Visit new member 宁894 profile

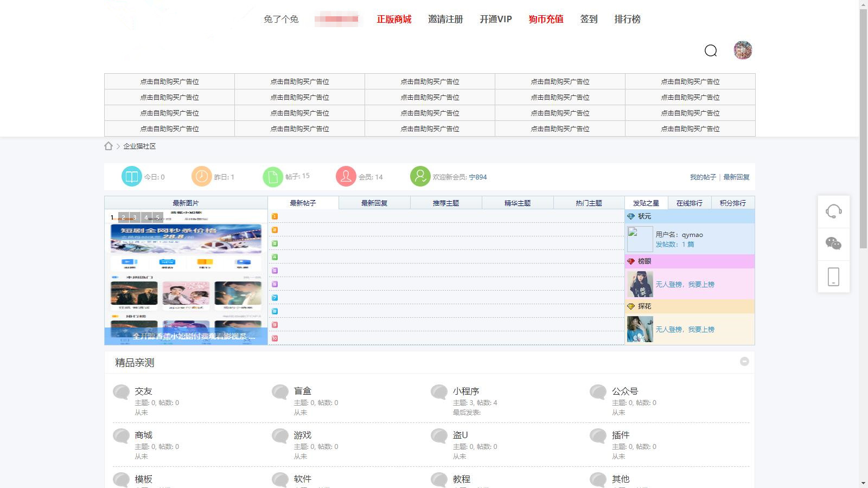pyautogui.click(x=477, y=177)
